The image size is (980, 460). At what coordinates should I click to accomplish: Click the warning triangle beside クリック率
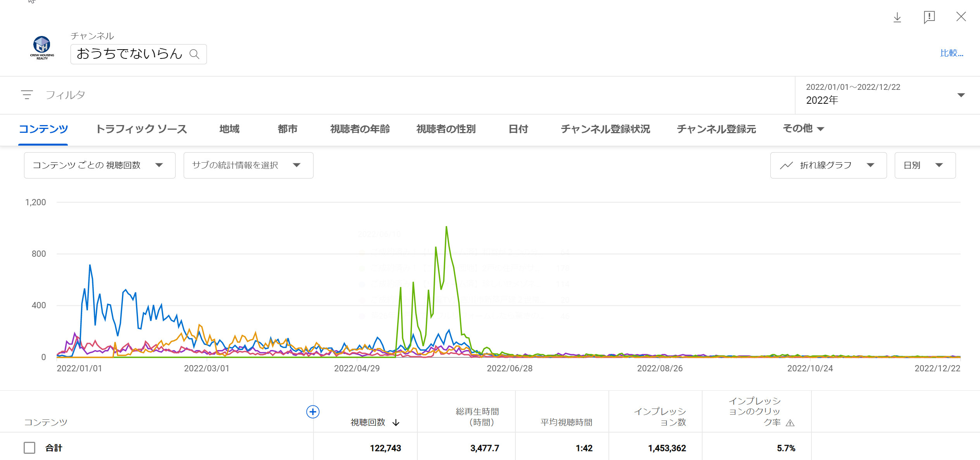click(x=790, y=423)
